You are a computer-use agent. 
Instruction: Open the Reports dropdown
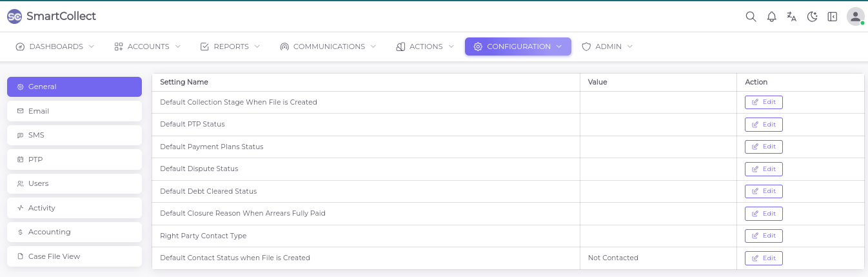point(230,46)
